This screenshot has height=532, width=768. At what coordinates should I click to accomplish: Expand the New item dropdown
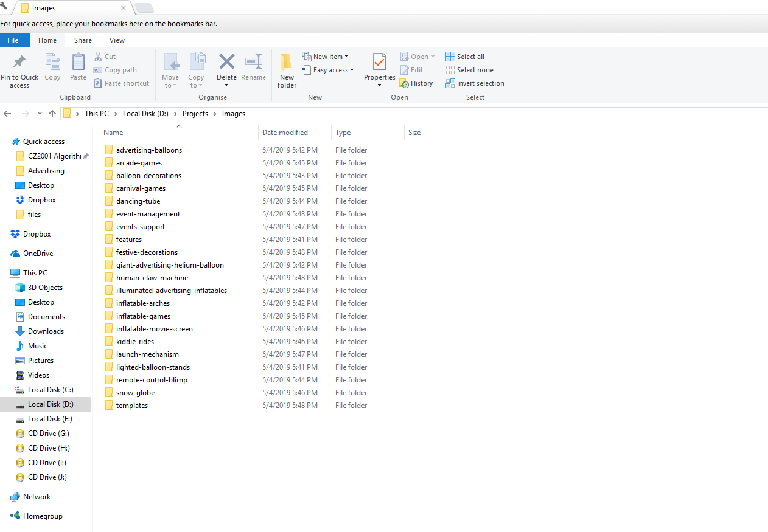tap(346, 57)
